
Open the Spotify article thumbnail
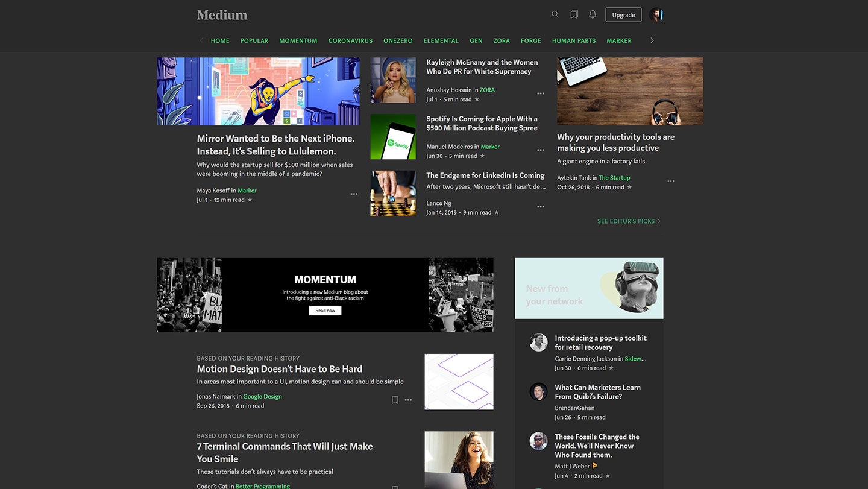tap(392, 136)
